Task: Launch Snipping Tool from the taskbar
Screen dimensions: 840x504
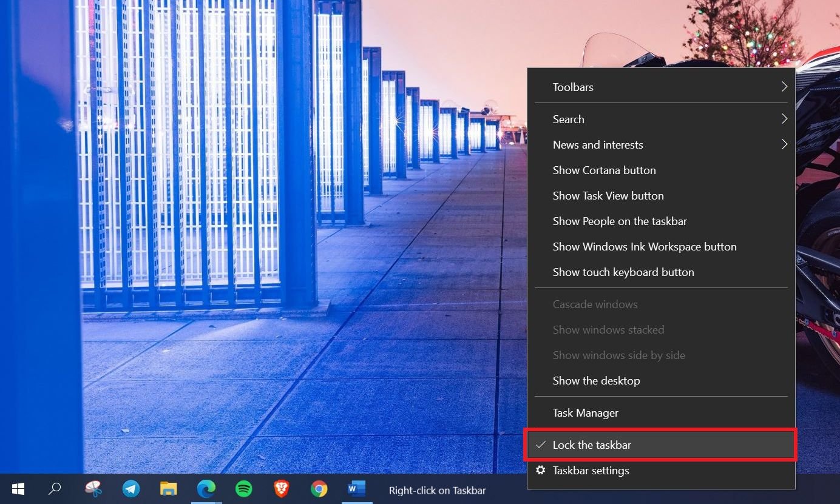Action: [x=93, y=489]
